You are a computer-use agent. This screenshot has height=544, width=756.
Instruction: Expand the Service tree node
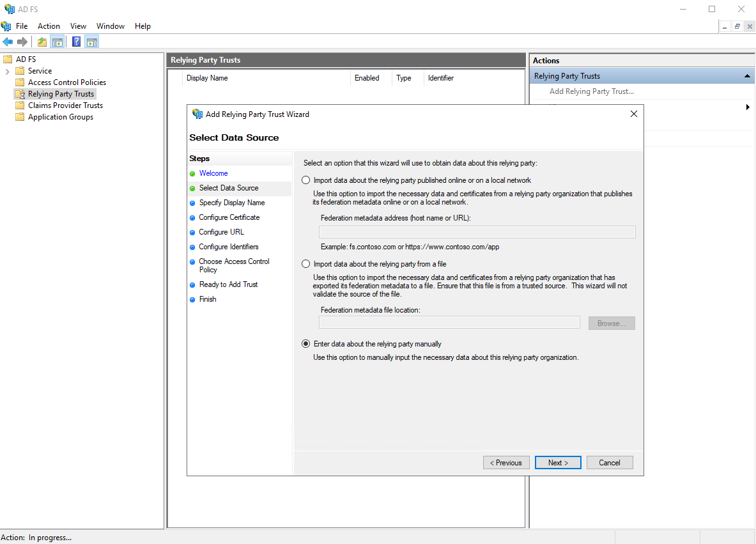7,72
